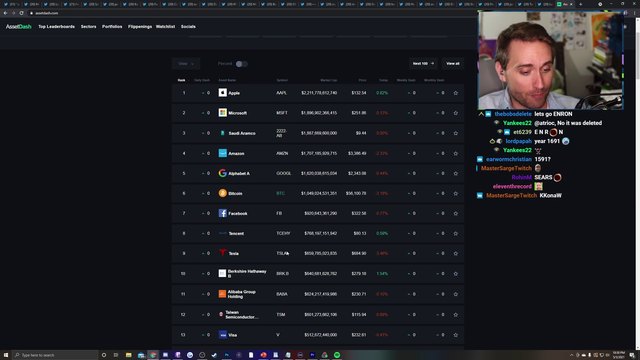Toggle the Percent switch

[x=242, y=64]
